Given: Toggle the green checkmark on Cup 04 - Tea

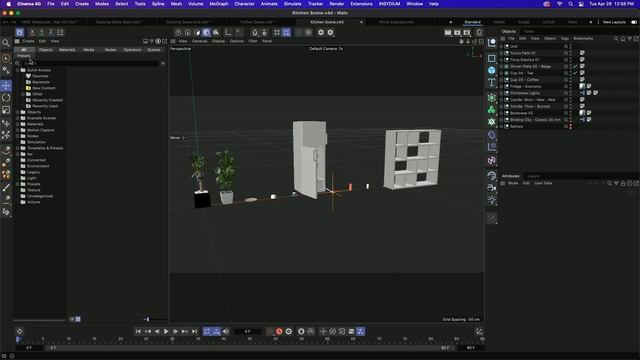Looking at the screenshot, I should click(x=575, y=73).
